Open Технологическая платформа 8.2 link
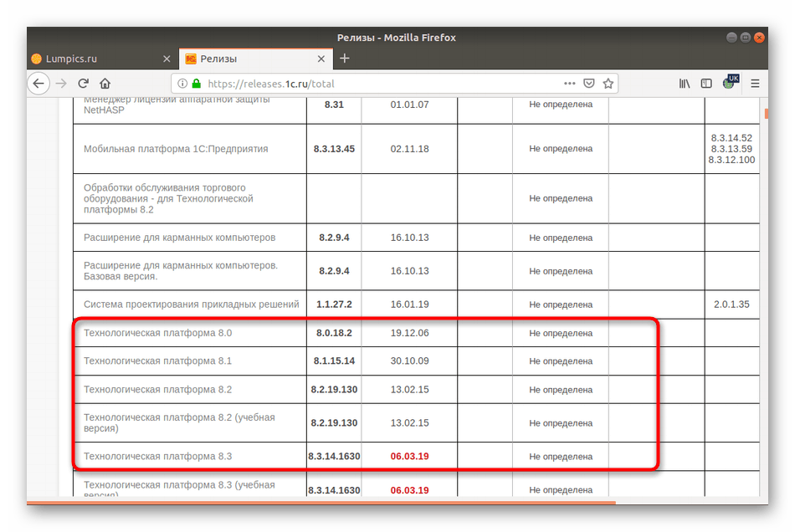This screenshot has height=532, width=795. coord(157,390)
